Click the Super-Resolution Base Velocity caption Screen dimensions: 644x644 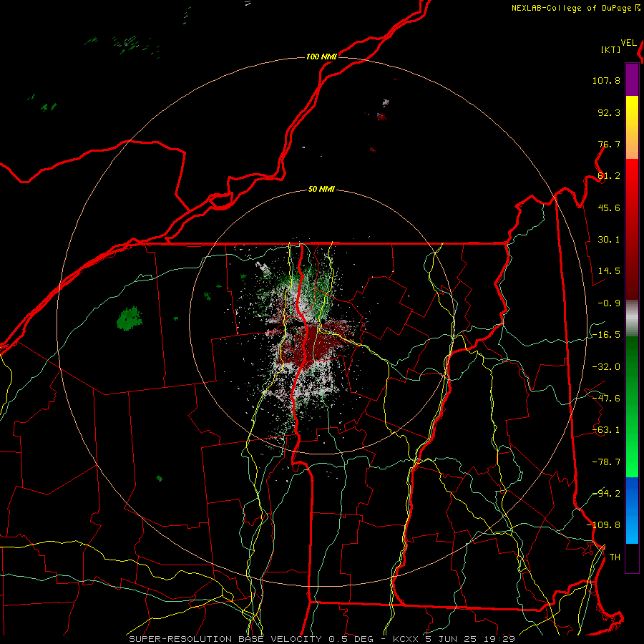[x=322, y=639]
